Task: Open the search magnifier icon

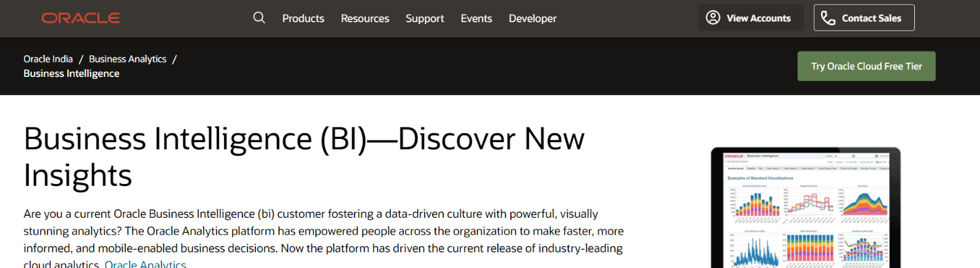Action: coord(259,18)
